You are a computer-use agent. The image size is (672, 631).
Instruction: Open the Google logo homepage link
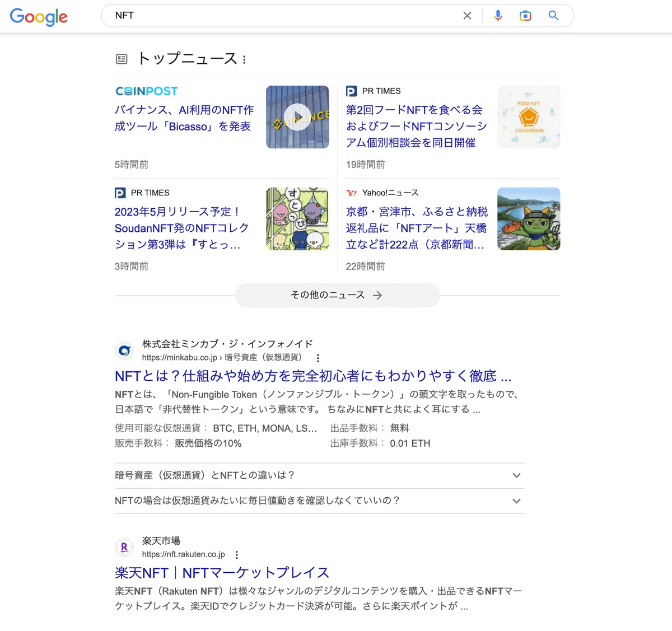pyautogui.click(x=39, y=17)
